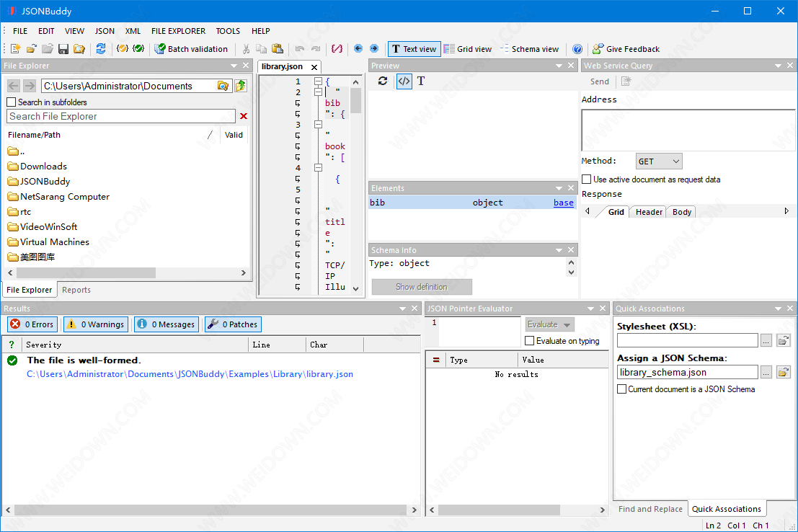Image resolution: width=798 pixels, height=532 pixels.
Task: Open File Explorer panel dropdown arrow
Action: 234,66
